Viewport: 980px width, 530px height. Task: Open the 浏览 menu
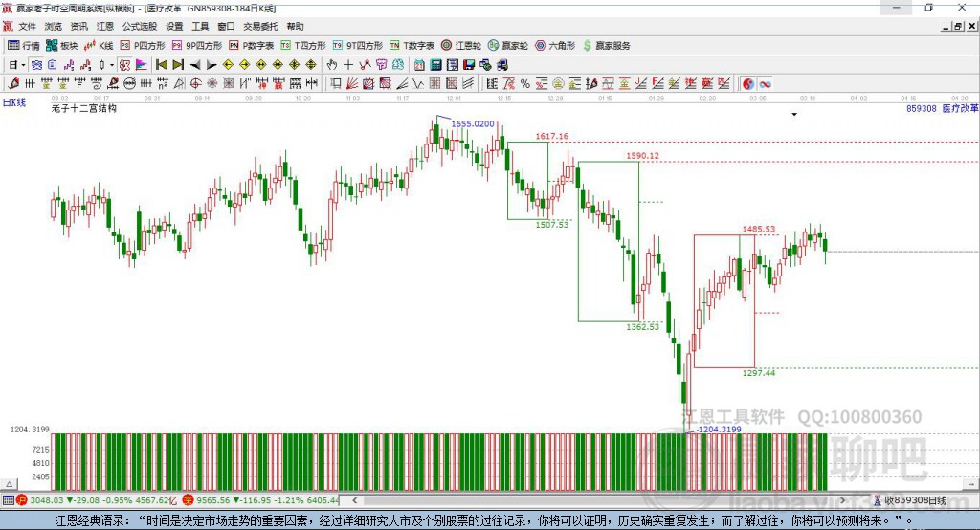point(54,26)
